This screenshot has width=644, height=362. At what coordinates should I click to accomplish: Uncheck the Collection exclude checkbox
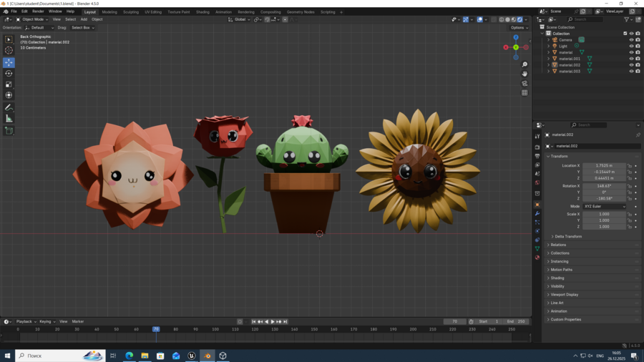click(625, 34)
